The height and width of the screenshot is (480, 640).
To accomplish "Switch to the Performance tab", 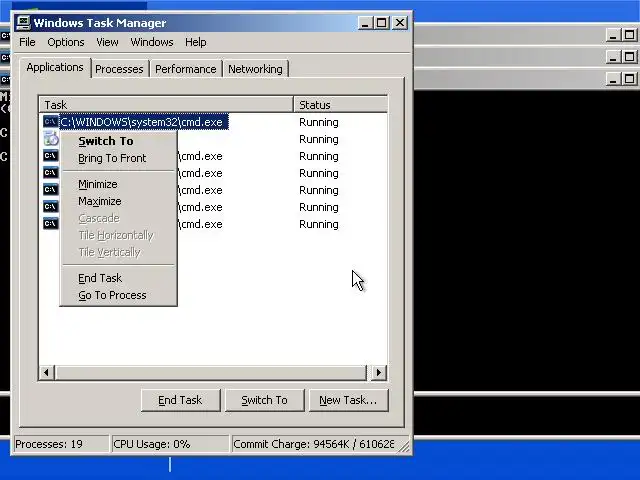I will pyautogui.click(x=186, y=69).
